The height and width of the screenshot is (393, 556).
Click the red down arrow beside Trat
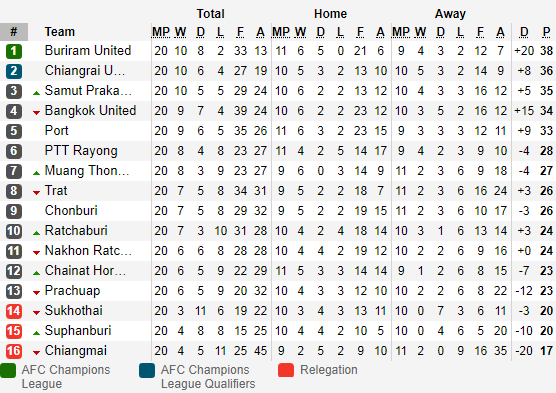[36, 193]
